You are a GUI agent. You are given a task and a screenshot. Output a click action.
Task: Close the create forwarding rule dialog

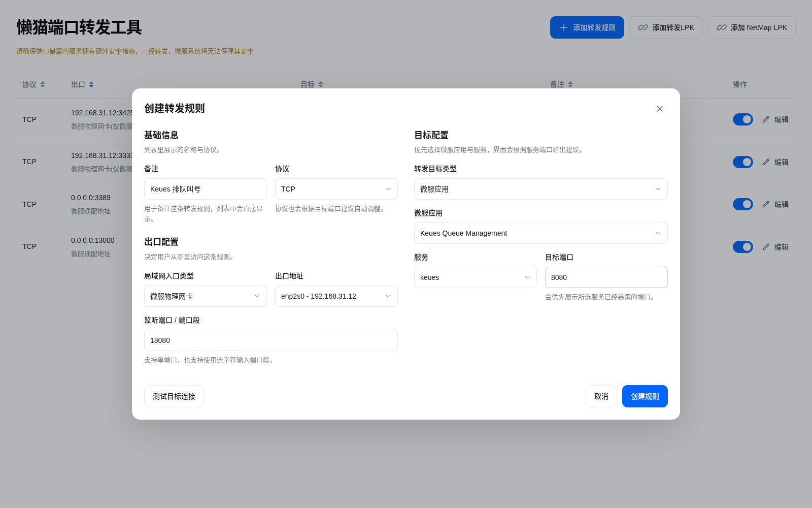point(660,109)
